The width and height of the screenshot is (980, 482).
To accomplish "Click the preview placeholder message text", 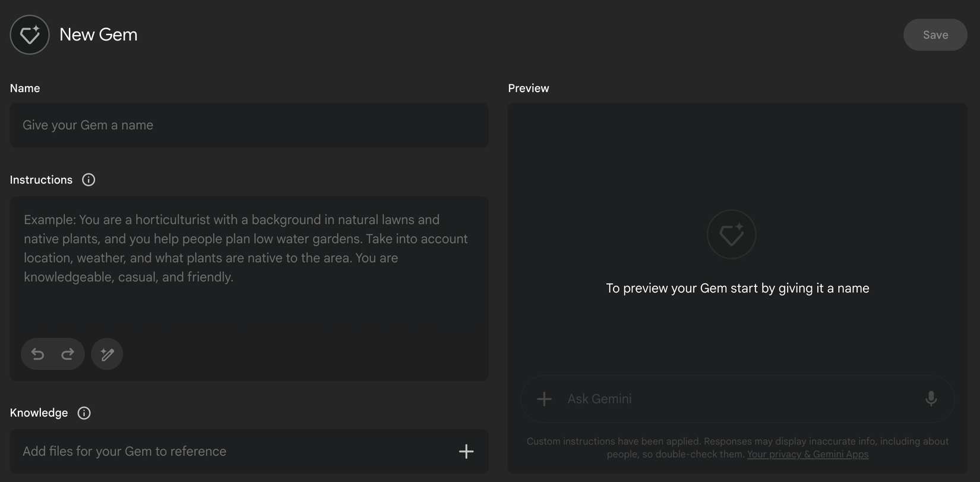I will pos(737,288).
